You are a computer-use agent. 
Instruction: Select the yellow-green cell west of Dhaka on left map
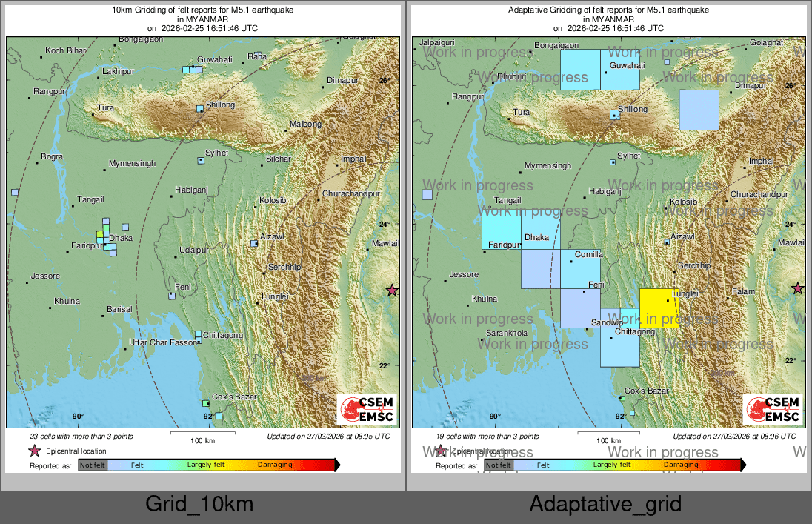(x=100, y=236)
